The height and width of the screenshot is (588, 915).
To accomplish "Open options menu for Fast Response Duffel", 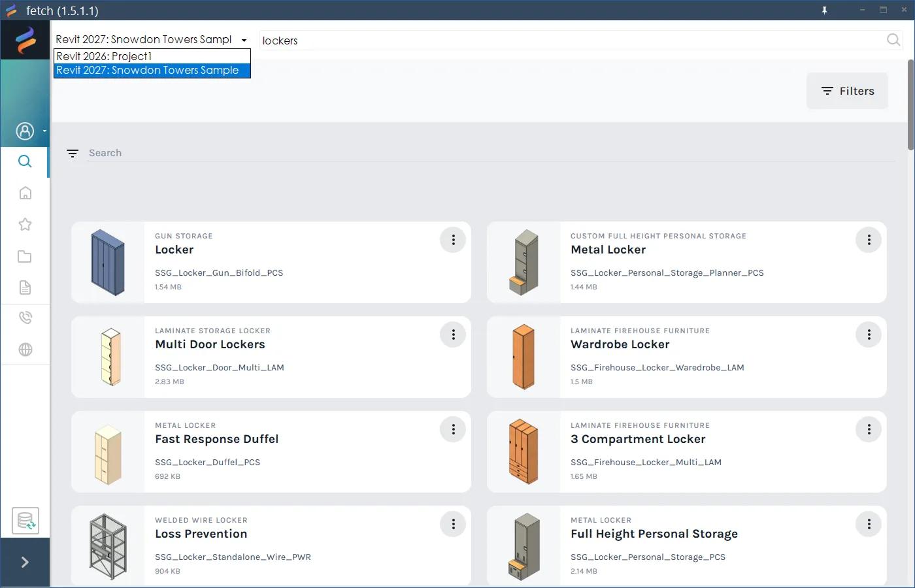I will (x=453, y=429).
